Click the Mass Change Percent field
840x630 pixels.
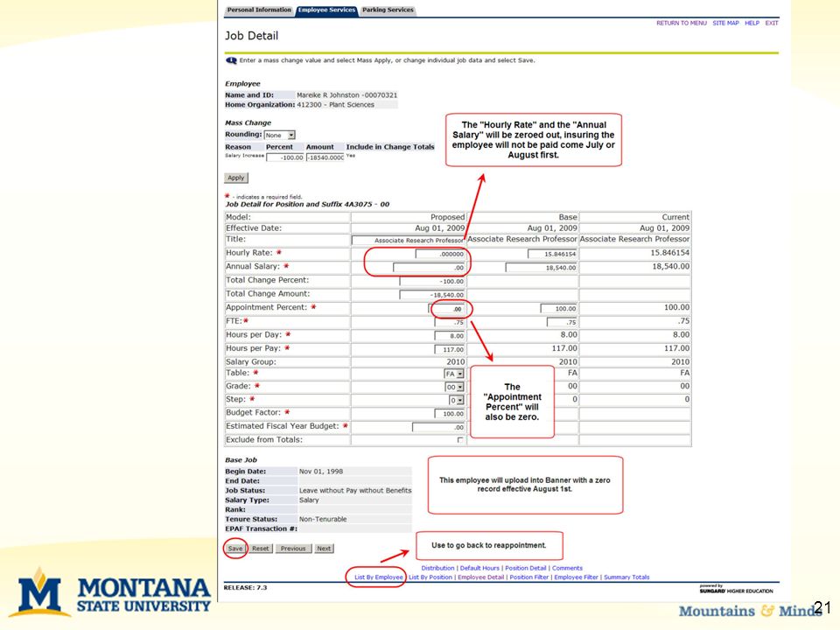(x=285, y=157)
